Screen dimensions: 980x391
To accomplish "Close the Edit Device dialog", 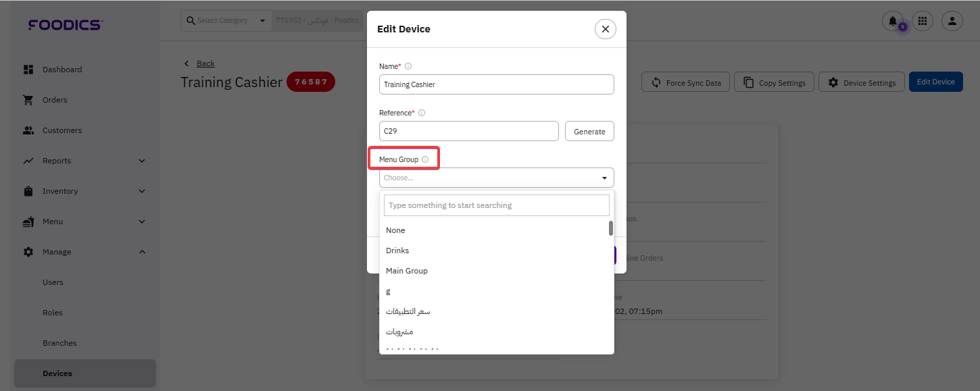I will pos(606,29).
